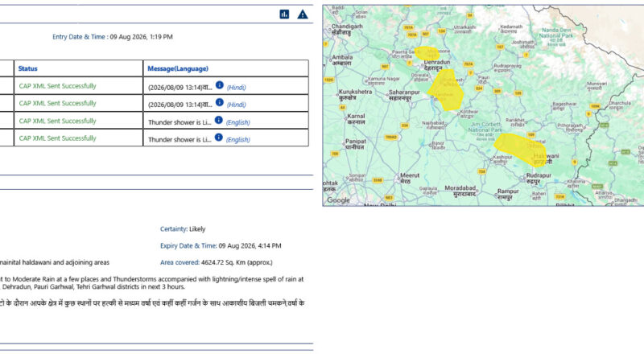Click the yellow alert polygon near Haldwani
The height and width of the screenshot is (358, 644).
click(x=521, y=150)
